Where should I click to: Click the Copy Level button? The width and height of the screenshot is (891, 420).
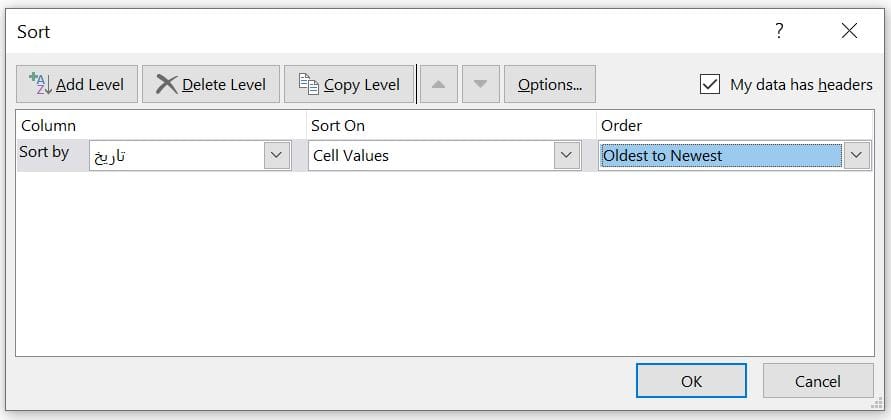[349, 84]
